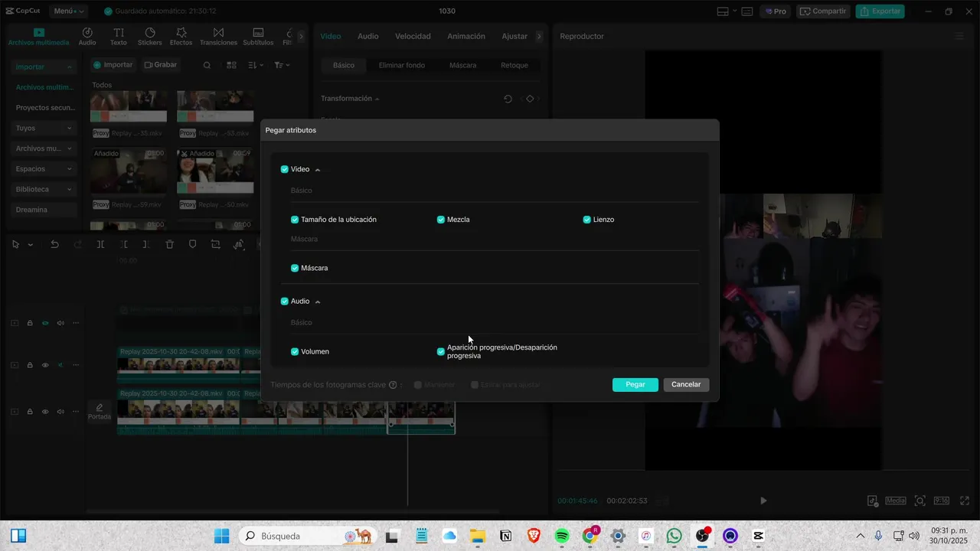The height and width of the screenshot is (551, 980).
Task: Switch to the Ajustar tab
Action: tap(514, 36)
